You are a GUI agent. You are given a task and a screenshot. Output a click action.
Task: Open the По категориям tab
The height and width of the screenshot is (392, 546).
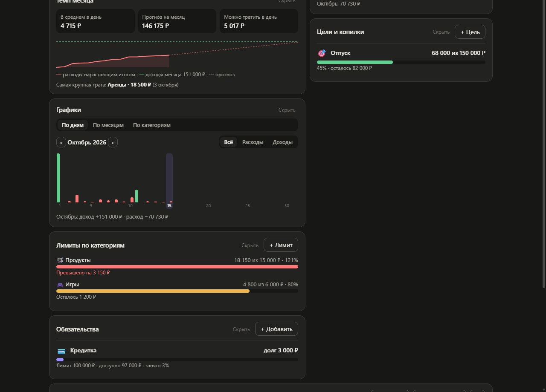(x=152, y=125)
